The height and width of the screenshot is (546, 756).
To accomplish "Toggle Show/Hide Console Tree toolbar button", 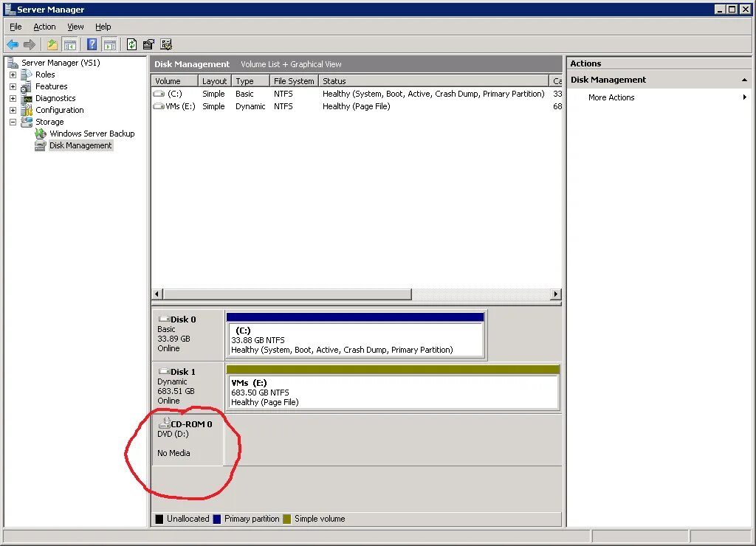I will (x=70, y=45).
